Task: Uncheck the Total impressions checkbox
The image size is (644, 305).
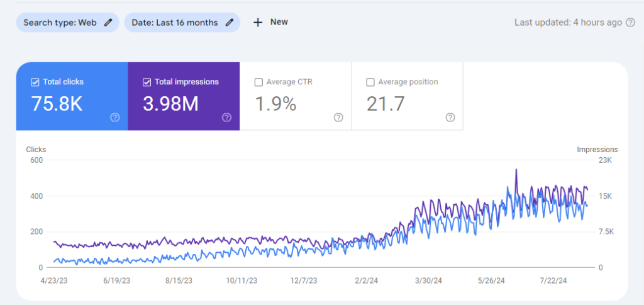Action: coord(147,82)
